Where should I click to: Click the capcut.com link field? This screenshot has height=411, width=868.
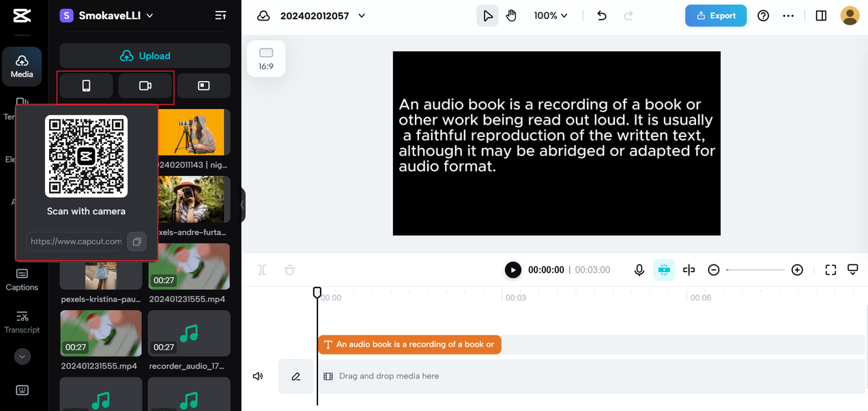74,241
